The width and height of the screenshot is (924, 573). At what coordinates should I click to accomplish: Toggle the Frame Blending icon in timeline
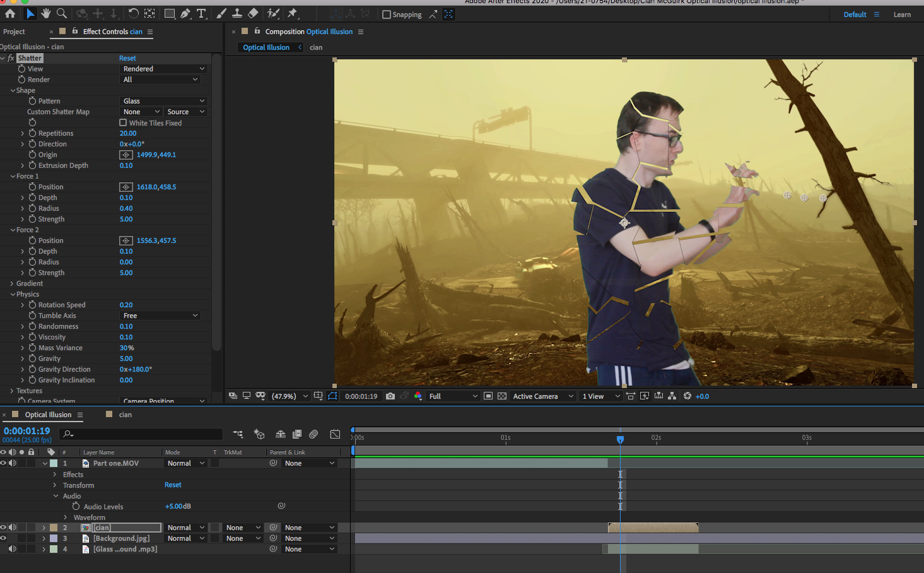tap(297, 434)
